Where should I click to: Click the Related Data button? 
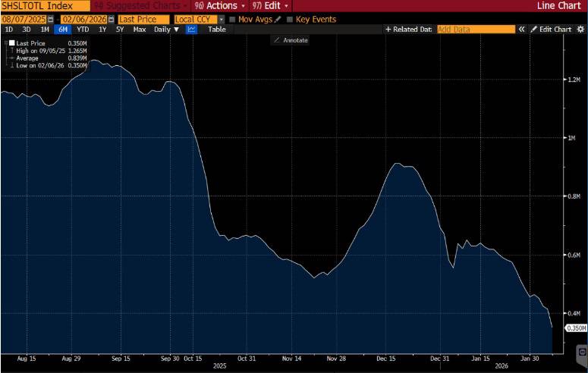click(x=409, y=30)
